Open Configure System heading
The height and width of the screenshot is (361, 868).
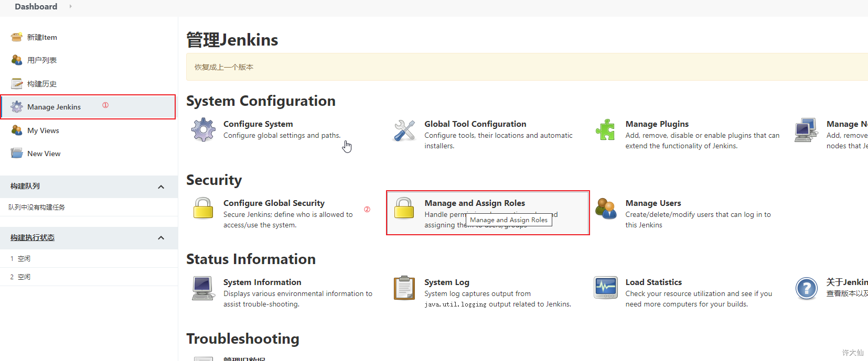pos(258,124)
